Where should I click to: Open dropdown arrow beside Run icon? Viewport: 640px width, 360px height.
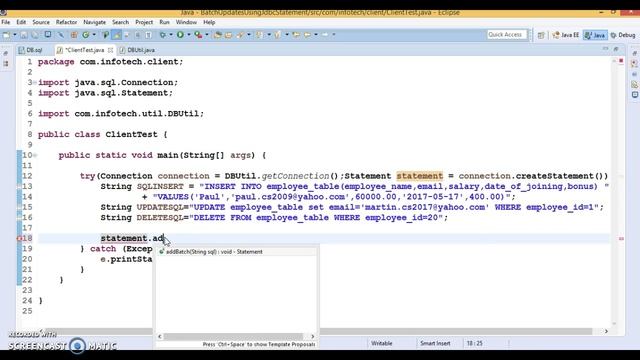point(189,35)
